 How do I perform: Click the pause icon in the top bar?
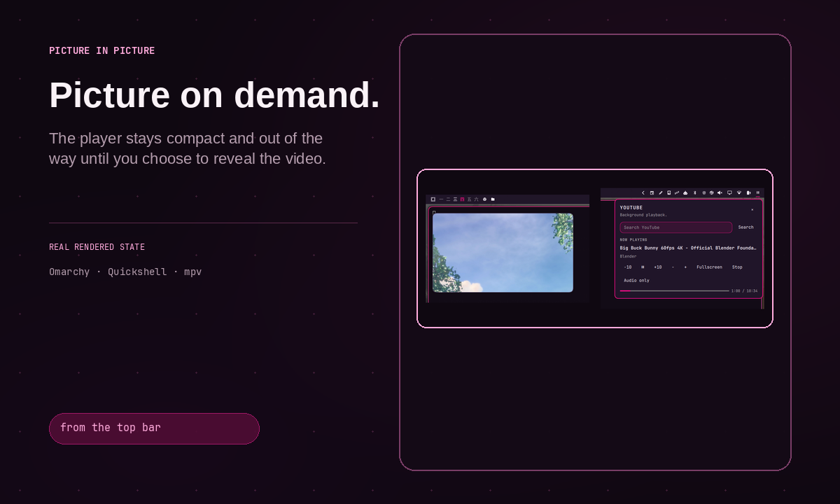point(758,192)
